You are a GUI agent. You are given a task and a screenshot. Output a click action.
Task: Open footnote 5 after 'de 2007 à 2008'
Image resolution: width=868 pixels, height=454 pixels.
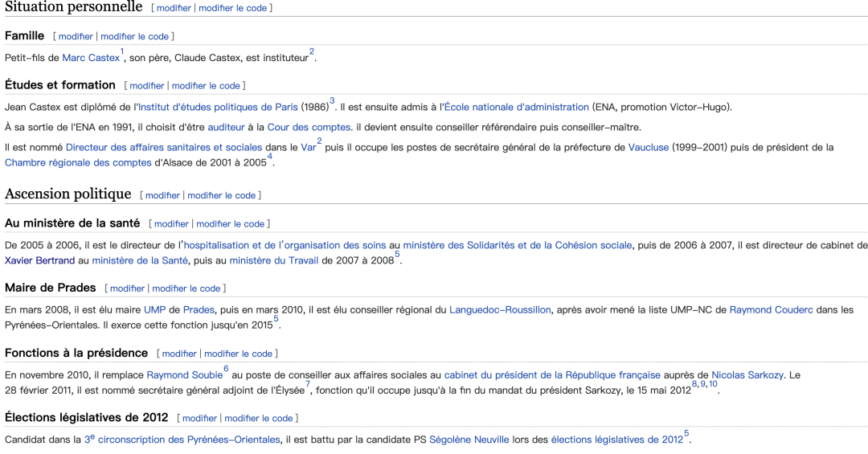tap(397, 255)
